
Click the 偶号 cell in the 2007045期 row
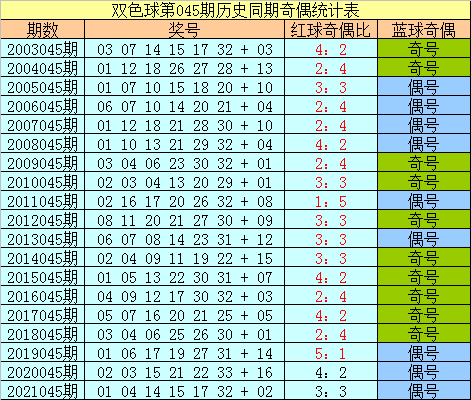424,125
